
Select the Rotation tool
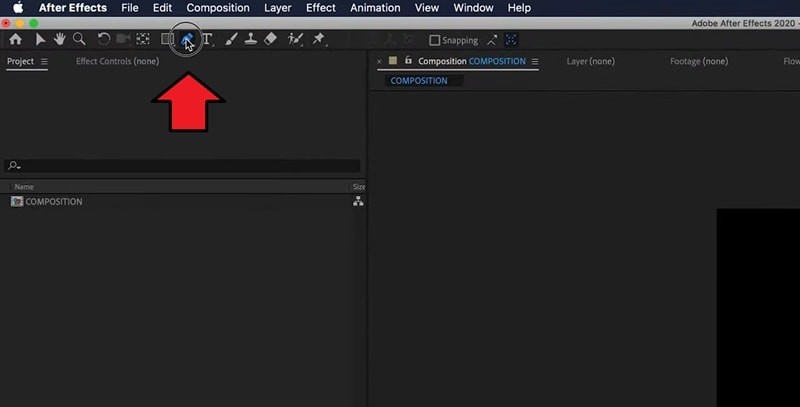[104, 39]
